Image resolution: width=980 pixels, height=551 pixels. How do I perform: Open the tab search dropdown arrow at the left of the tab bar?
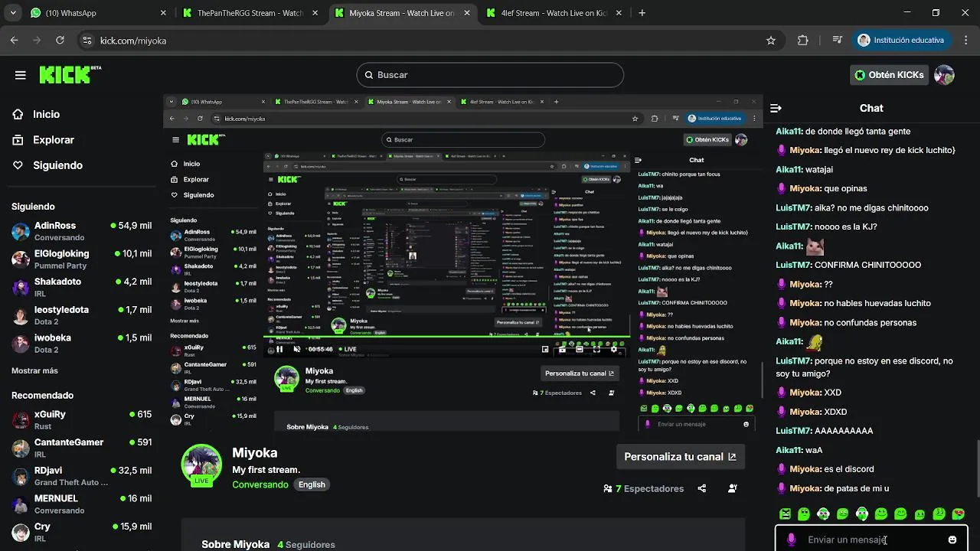click(x=11, y=13)
